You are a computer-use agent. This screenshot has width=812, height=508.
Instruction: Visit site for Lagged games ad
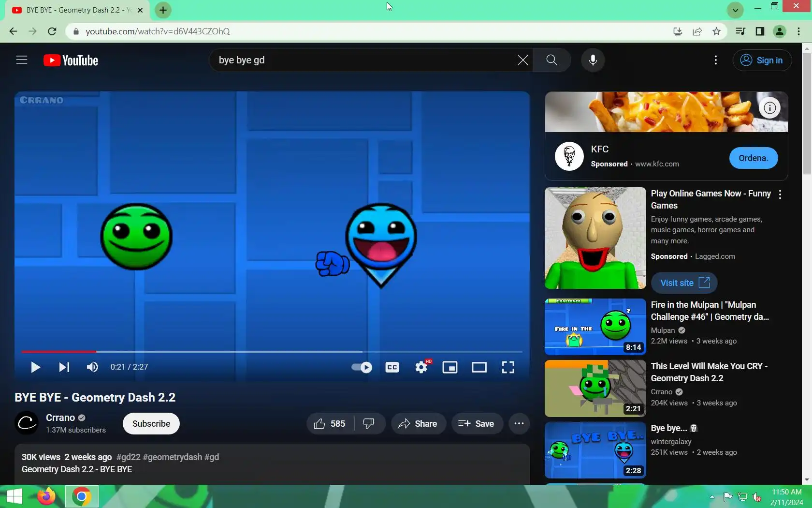click(x=684, y=283)
